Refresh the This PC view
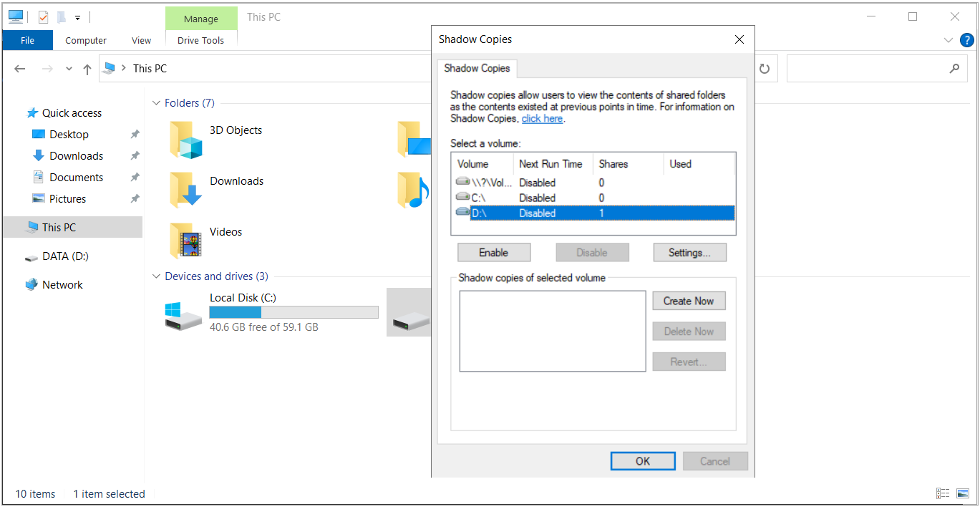The height and width of the screenshot is (507, 980). tap(765, 69)
